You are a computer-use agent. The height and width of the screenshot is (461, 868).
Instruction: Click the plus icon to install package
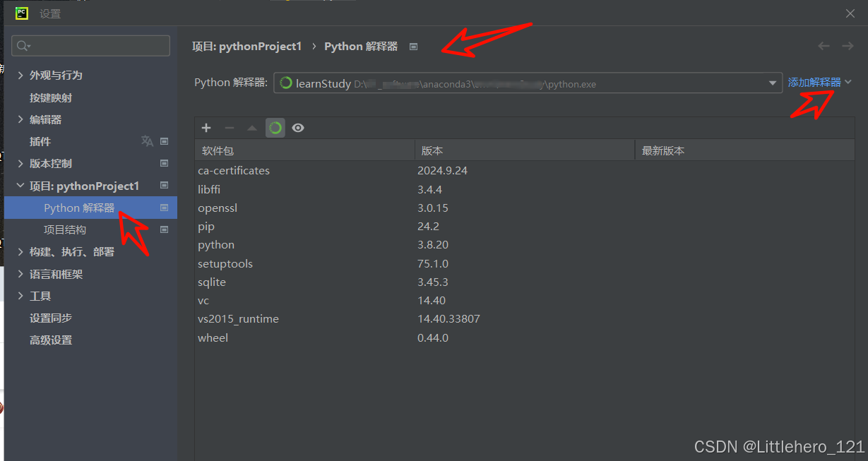206,128
